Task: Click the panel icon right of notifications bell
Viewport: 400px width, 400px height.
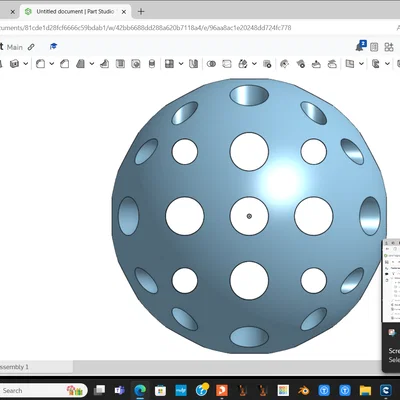Action: [x=374, y=47]
